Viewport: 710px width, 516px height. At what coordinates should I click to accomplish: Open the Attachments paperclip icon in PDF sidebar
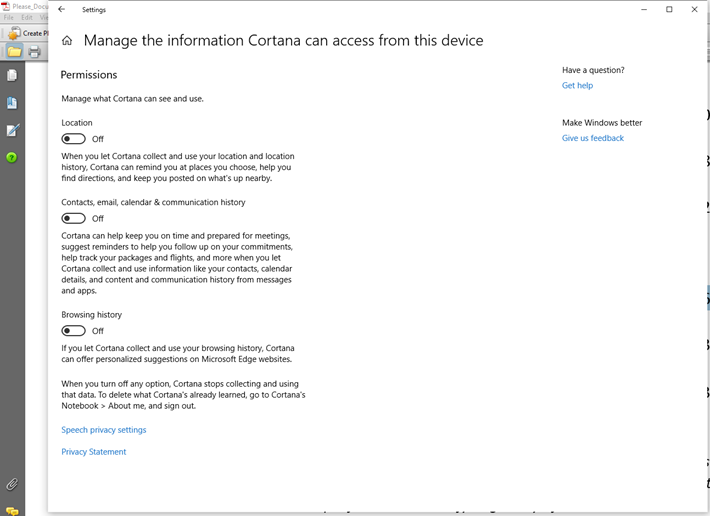tap(12, 484)
